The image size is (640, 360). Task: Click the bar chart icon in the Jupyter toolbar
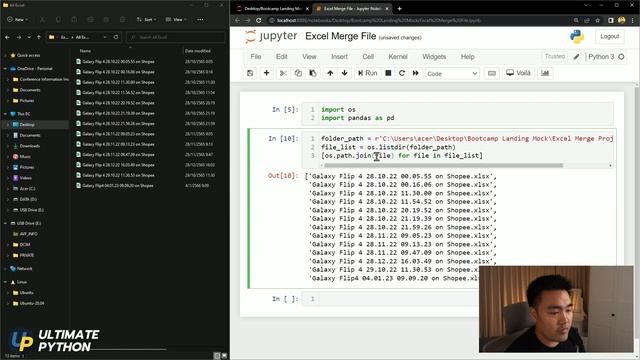pos(545,73)
